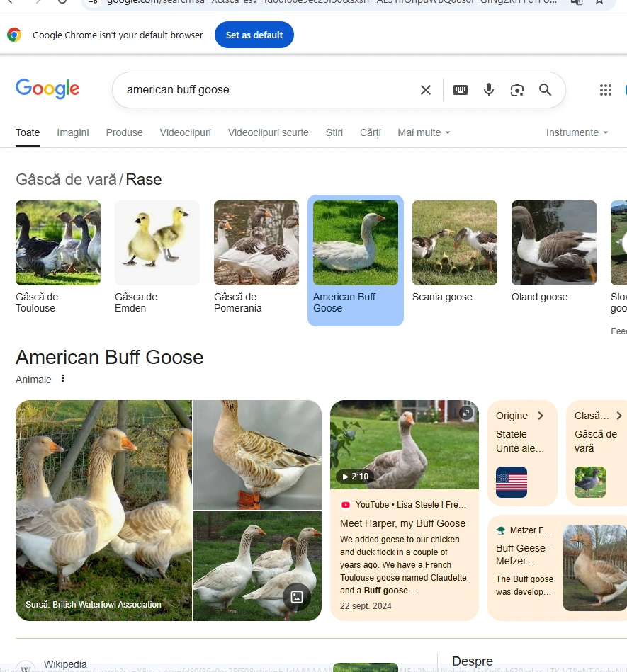Click the Google logo
Viewport: 627px width, 672px height.
47,89
